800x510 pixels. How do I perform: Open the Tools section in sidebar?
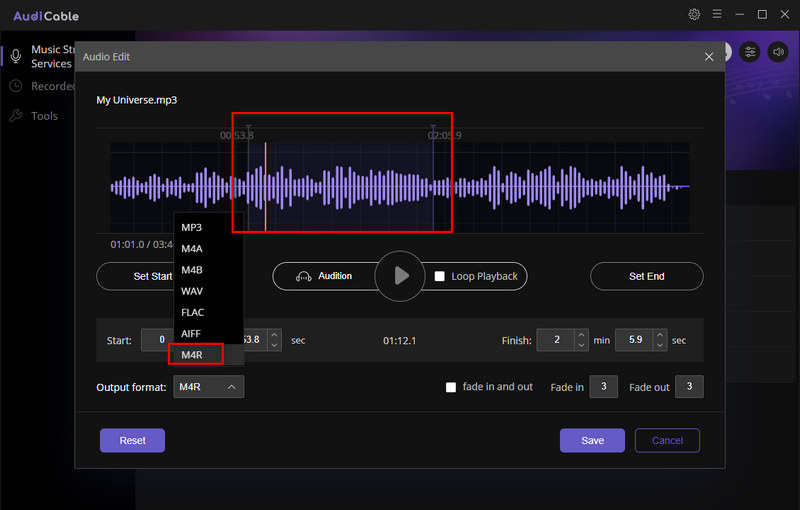[x=44, y=116]
